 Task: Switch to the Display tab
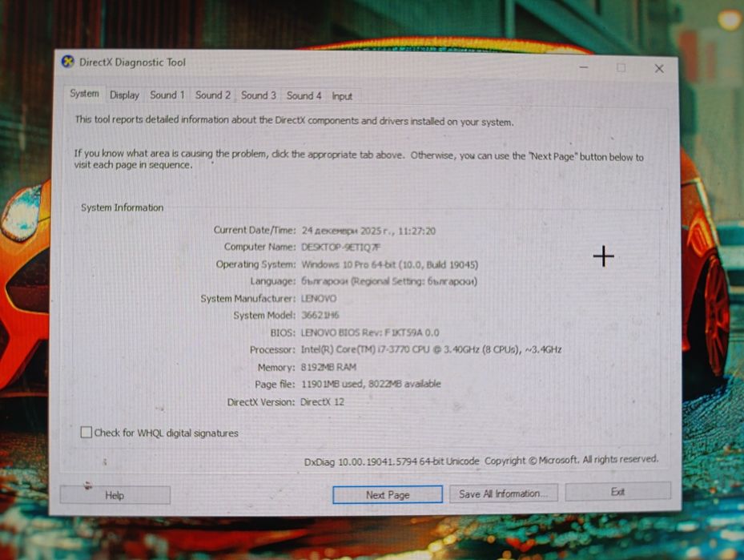pyautogui.click(x=124, y=95)
